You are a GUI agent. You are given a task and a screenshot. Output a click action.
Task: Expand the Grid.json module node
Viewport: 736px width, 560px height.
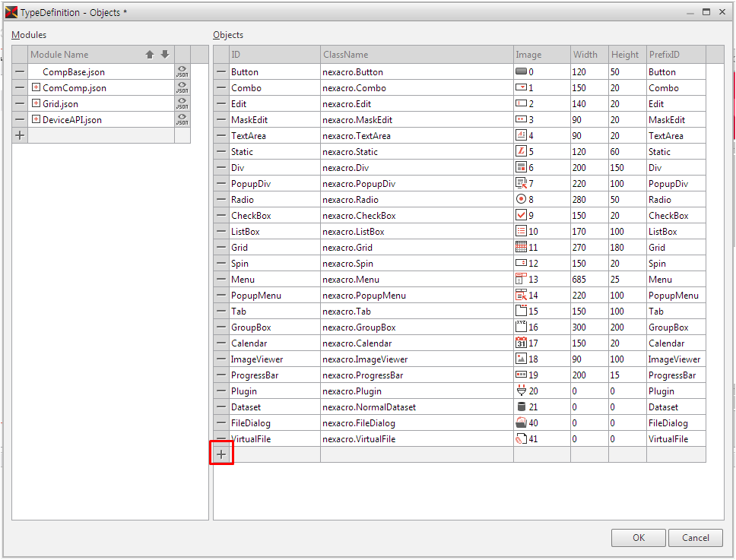[x=36, y=104]
